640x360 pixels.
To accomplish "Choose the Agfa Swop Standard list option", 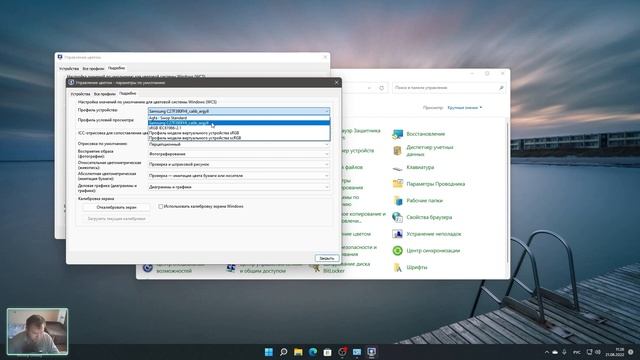I will [x=239, y=118].
